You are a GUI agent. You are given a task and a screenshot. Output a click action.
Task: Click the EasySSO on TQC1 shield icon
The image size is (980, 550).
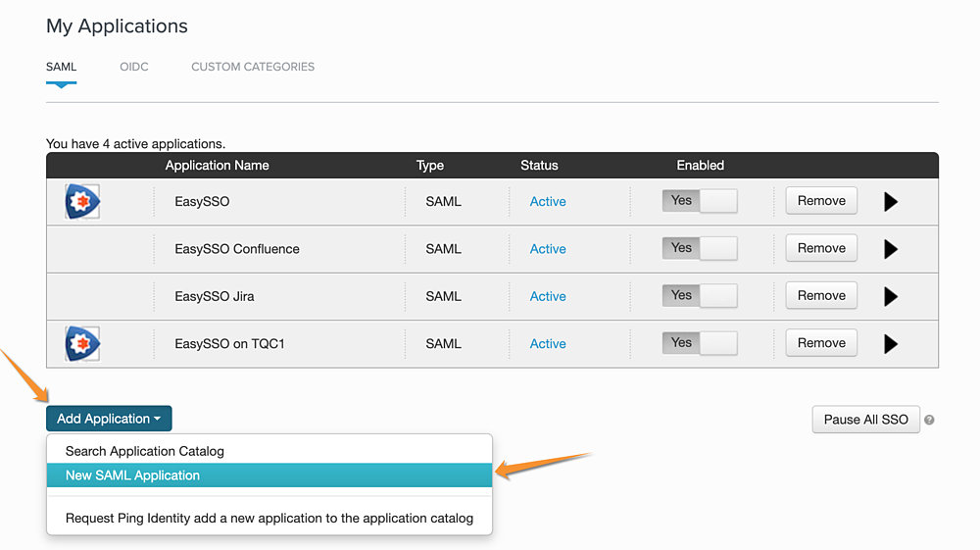click(x=82, y=343)
